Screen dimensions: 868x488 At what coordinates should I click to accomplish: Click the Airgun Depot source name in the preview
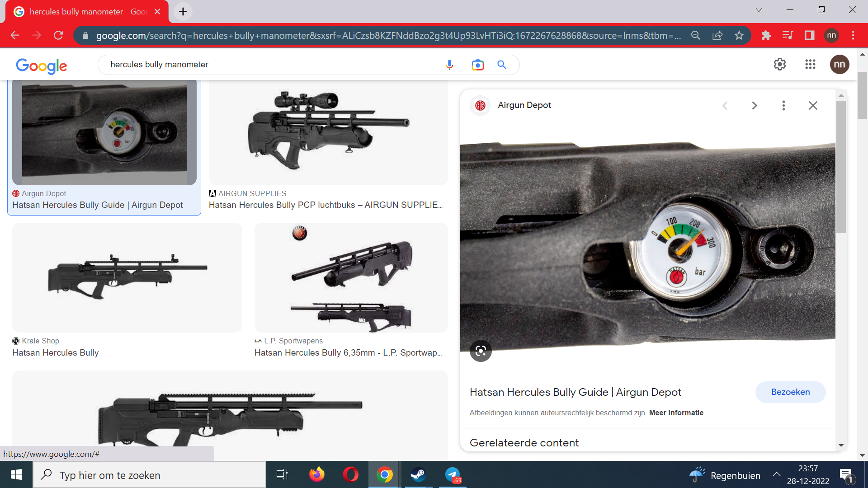coord(524,105)
